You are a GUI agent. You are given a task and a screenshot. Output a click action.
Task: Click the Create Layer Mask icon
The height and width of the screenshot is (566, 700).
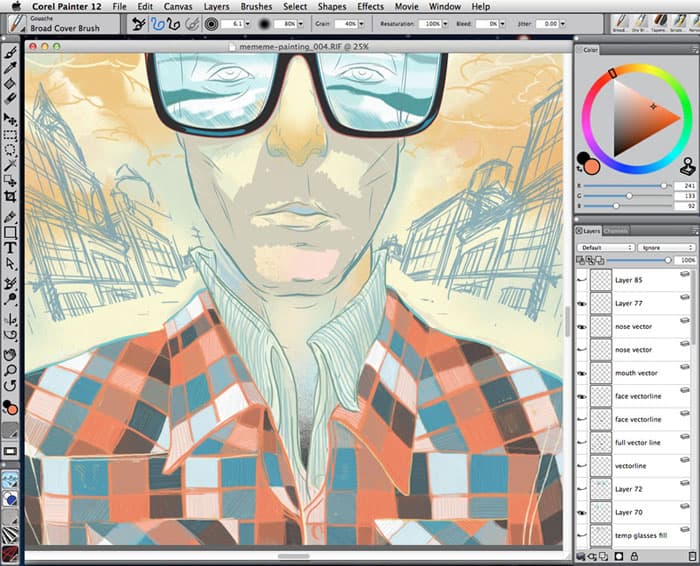pyautogui.click(x=619, y=557)
